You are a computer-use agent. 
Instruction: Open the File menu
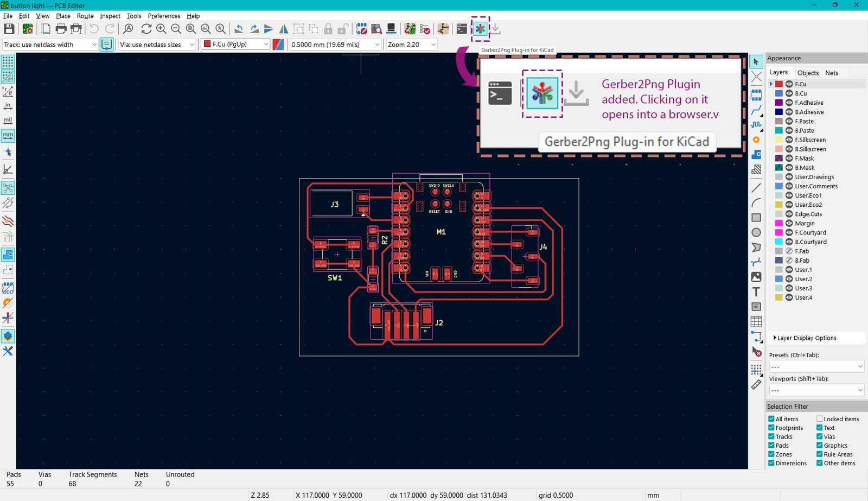tap(8, 16)
